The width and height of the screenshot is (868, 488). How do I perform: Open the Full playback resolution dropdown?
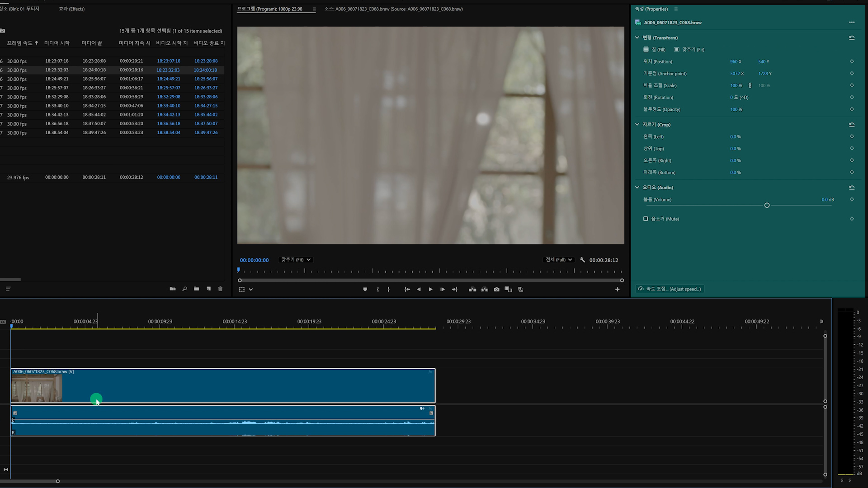click(x=559, y=260)
